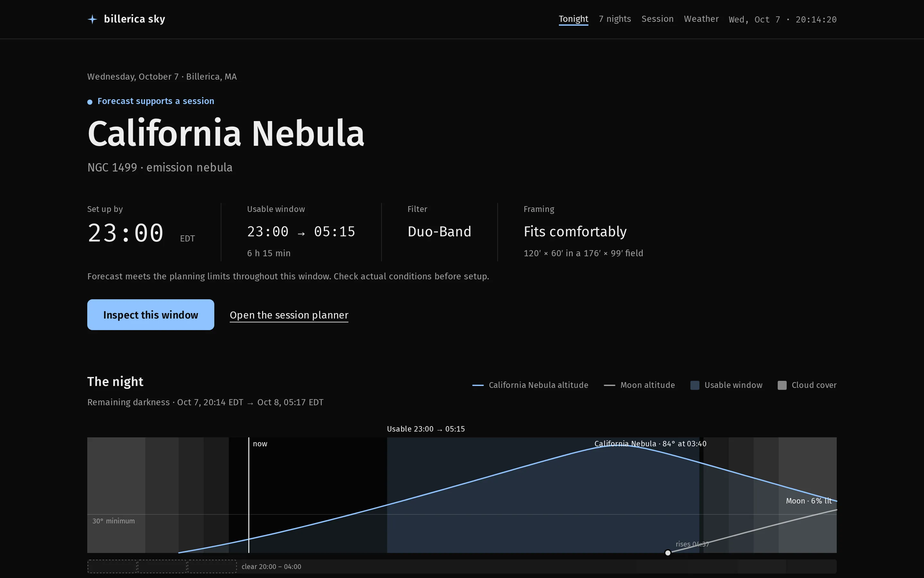Click the Duo-Band filter value
This screenshot has width=924, height=578.
point(439,232)
